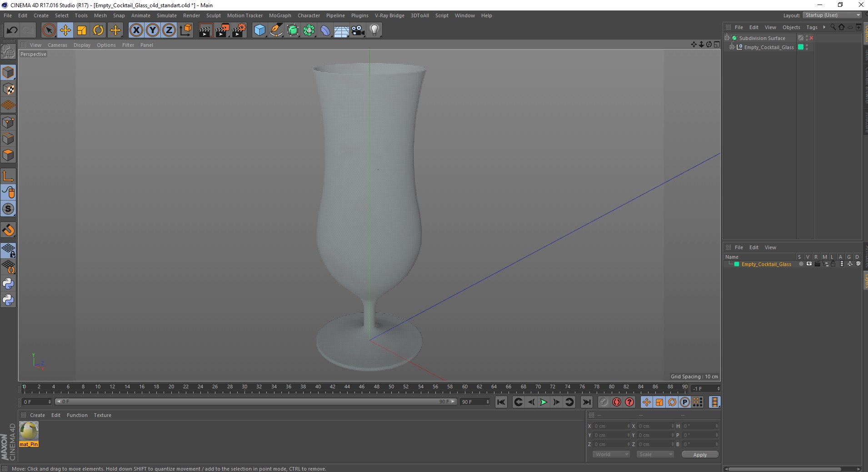
Task: Adjust the 0 F start frame stepper
Action: coord(50,402)
